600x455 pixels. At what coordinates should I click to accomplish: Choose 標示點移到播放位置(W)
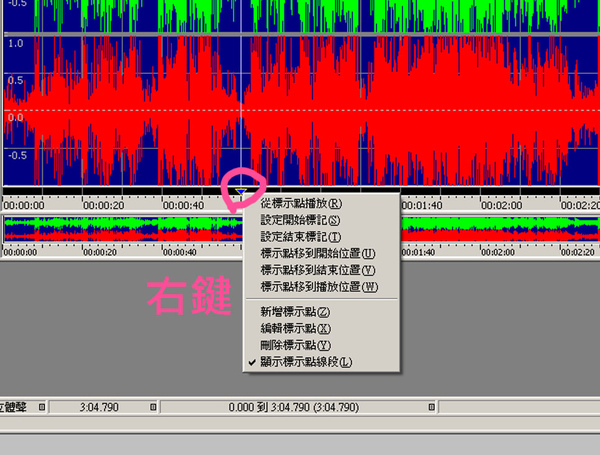321,287
